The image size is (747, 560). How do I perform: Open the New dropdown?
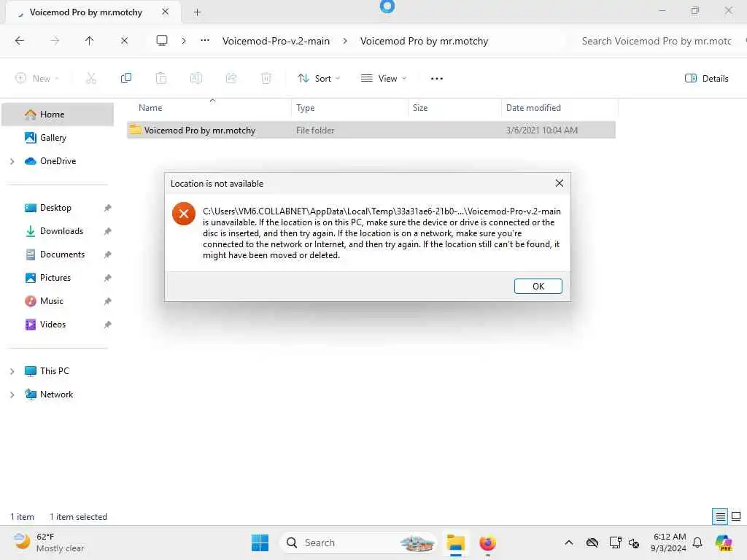click(x=37, y=78)
